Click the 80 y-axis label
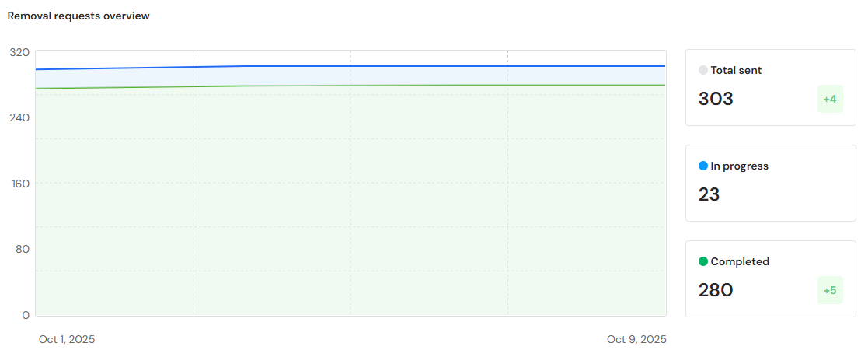868x357 pixels. click(x=23, y=249)
